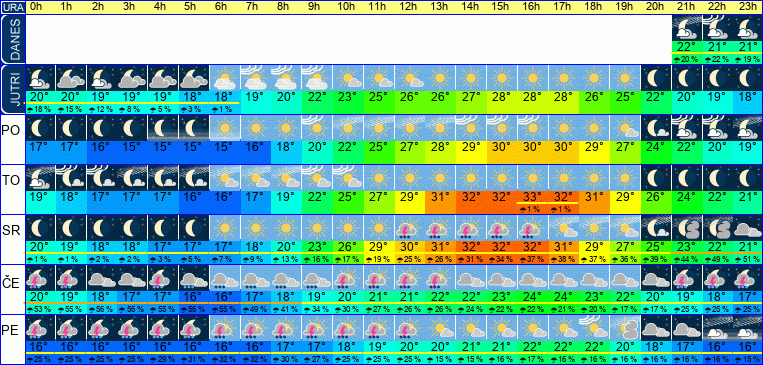Click the ČE 15h overcast cloud icon
Viewport: 763px width, 365px height.
coord(502,278)
